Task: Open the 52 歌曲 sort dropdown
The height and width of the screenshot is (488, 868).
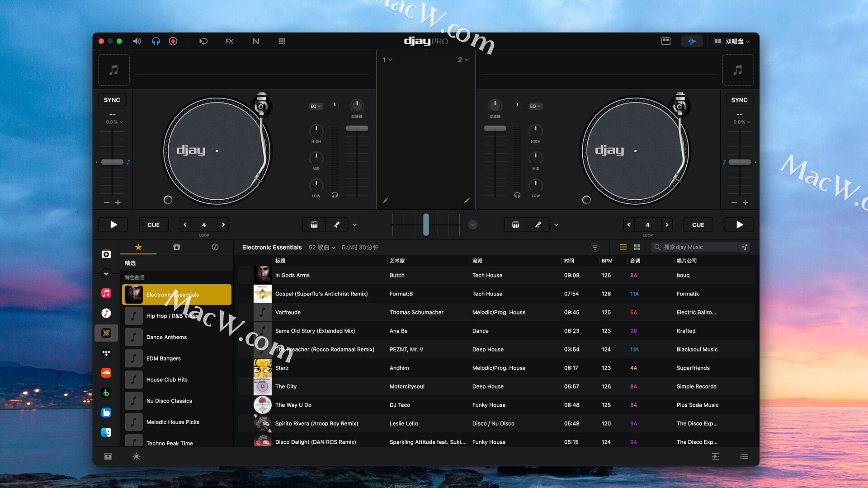Action: [322, 247]
